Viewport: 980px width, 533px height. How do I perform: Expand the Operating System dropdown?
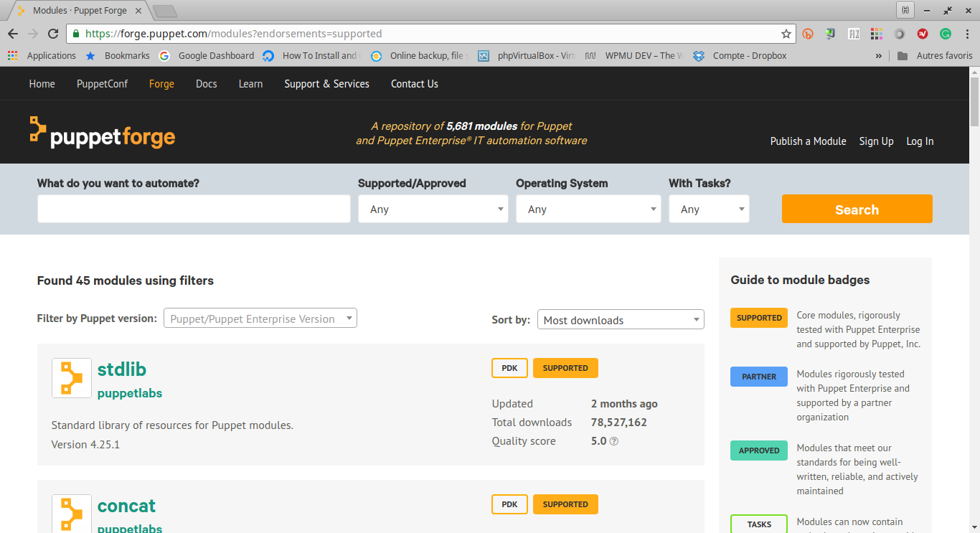click(x=588, y=209)
